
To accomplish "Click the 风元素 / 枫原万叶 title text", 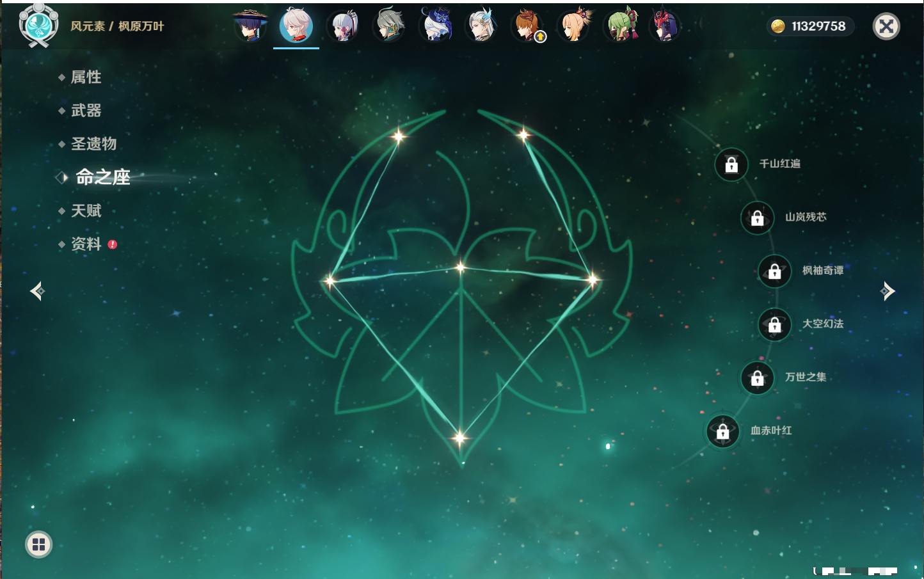I will click(117, 26).
